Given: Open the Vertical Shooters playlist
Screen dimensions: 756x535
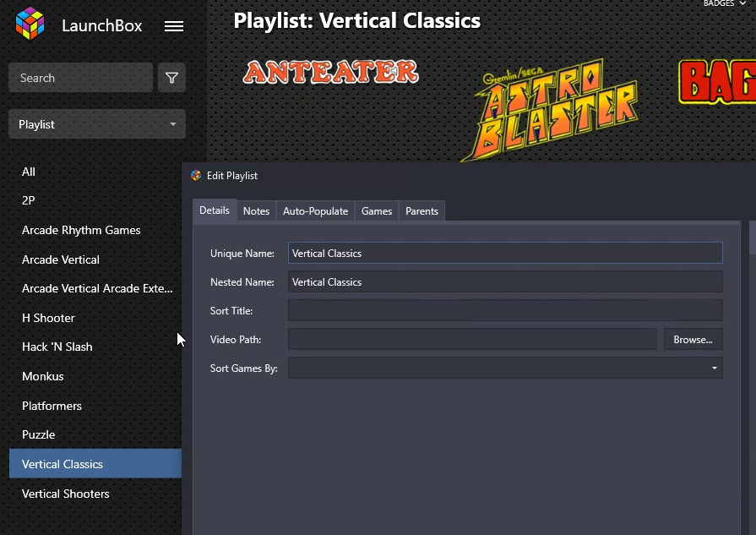Looking at the screenshot, I should click(95, 494).
